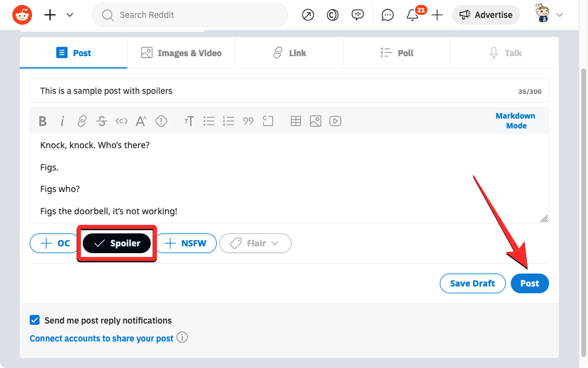Open the user profile dropdown menu

point(550,15)
